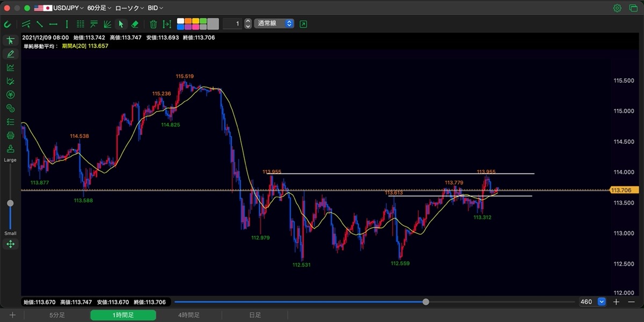
Task: Toggle the split layout icon top right
Action: click(632, 8)
